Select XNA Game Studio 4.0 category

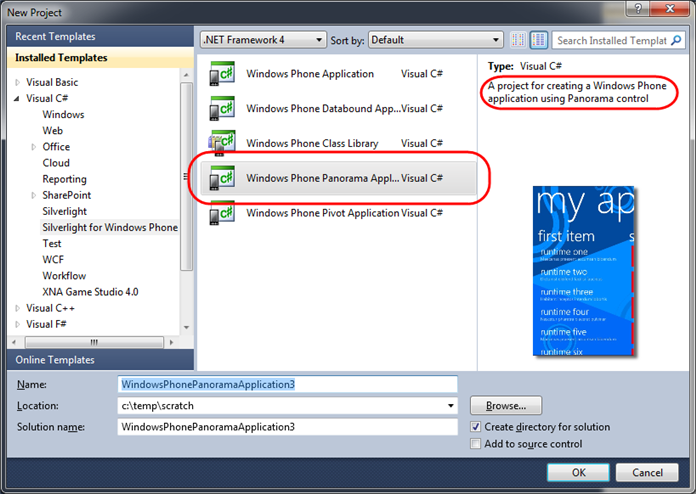[91, 292]
